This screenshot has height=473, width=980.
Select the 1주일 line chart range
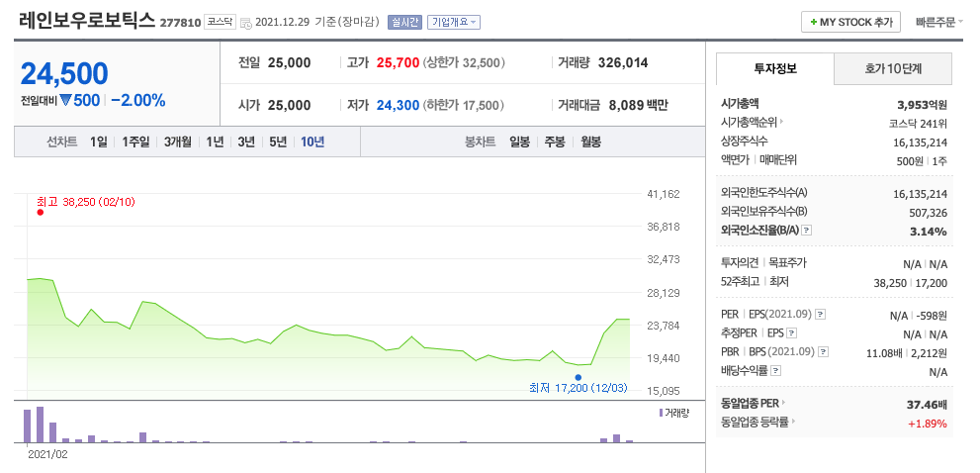point(135,142)
